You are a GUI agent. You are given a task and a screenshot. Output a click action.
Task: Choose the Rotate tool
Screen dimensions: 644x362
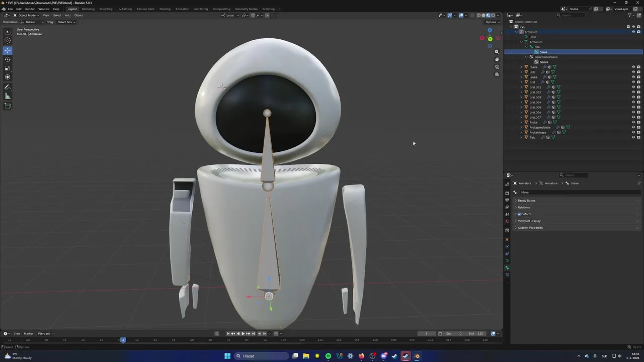(x=8, y=59)
